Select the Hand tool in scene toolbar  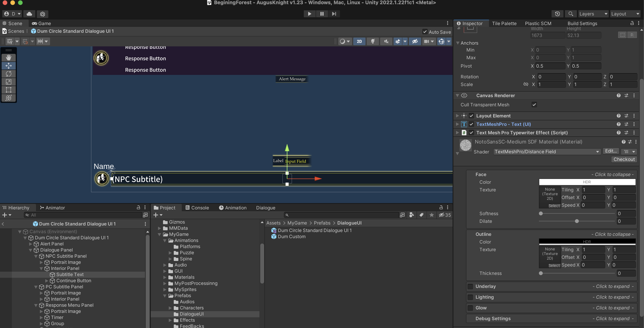(x=8, y=58)
